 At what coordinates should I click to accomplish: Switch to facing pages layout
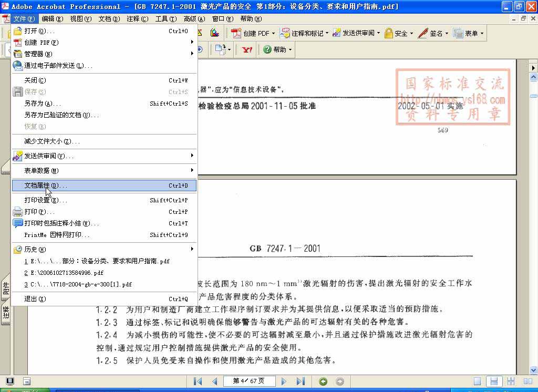point(528,381)
